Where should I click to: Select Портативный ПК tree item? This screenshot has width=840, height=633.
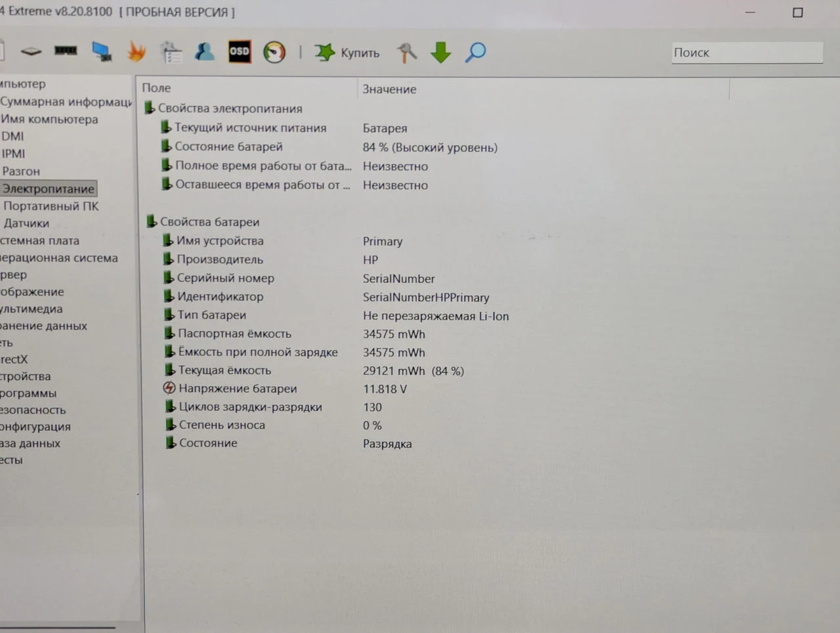click(51, 206)
